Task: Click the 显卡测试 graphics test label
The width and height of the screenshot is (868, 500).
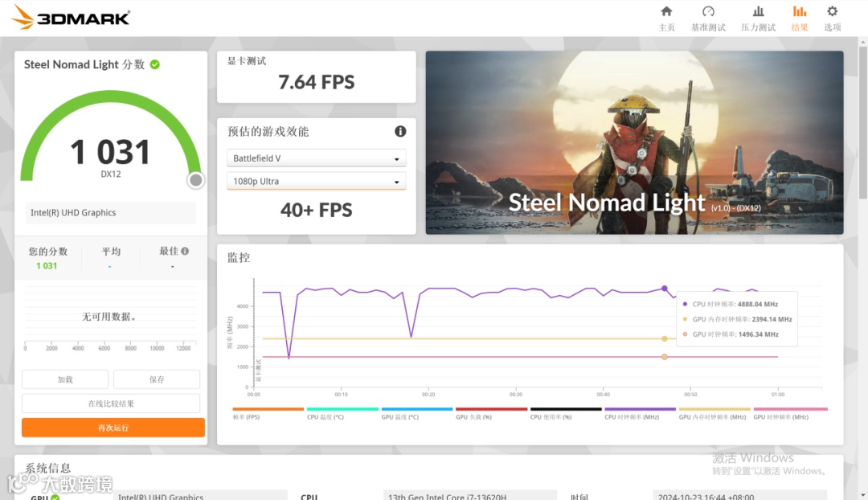Action: coord(247,61)
